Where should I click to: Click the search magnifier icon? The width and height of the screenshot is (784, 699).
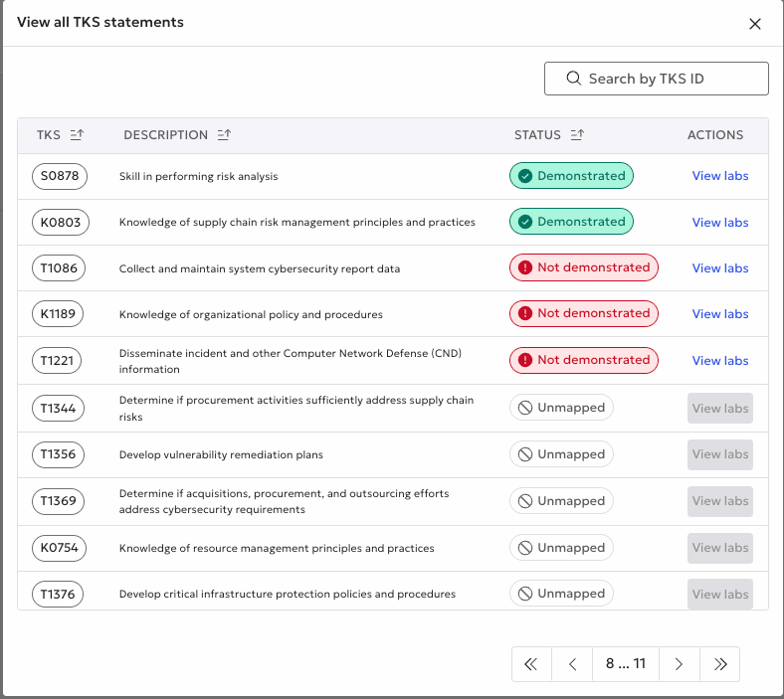pos(573,79)
